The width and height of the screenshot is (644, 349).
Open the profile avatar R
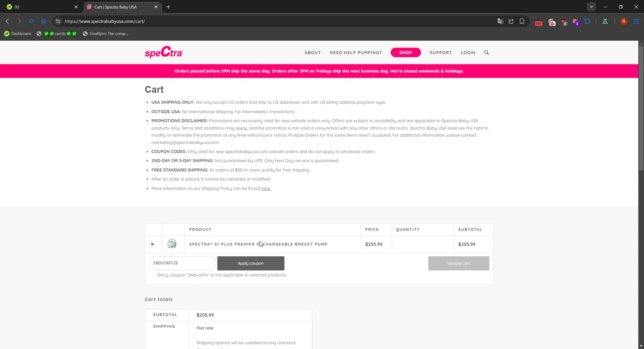624,21
